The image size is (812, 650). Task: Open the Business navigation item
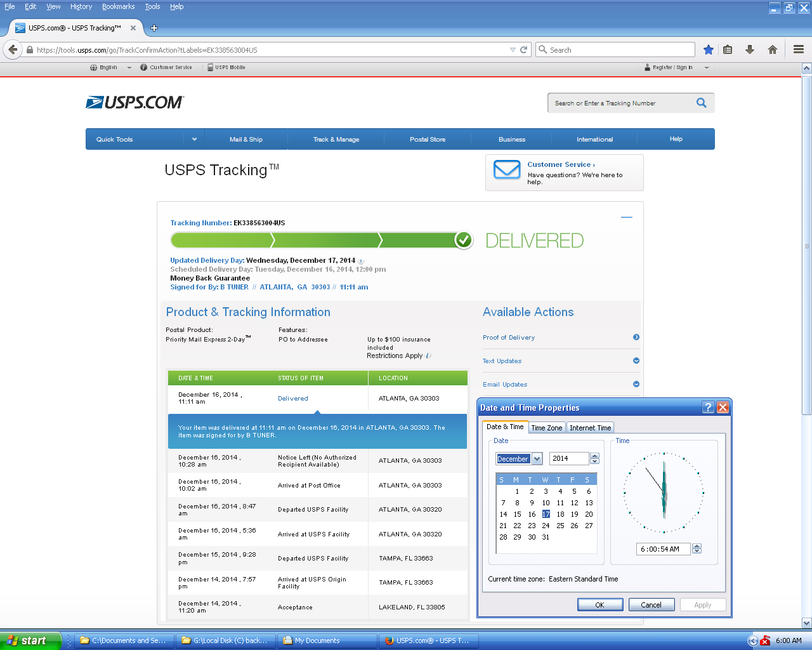coord(512,139)
